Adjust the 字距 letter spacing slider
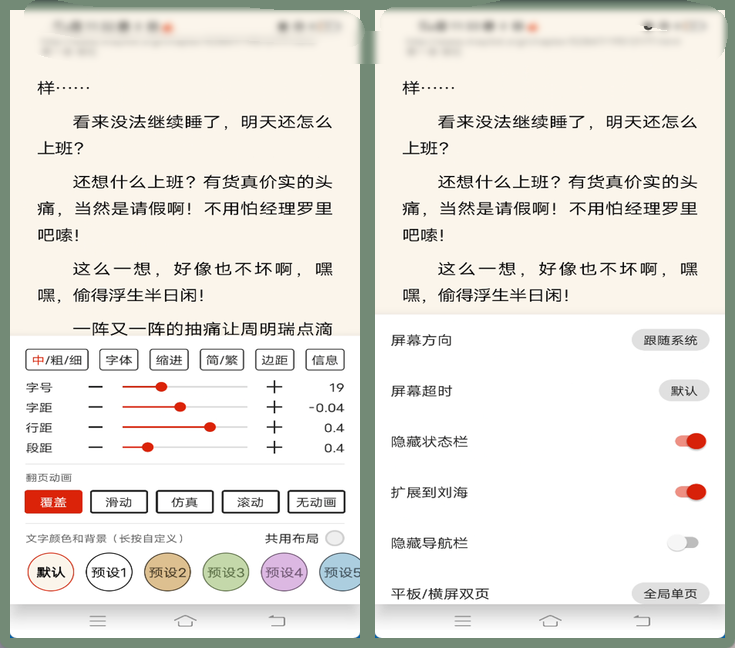 pyautogui.click(x=185, y=407)
